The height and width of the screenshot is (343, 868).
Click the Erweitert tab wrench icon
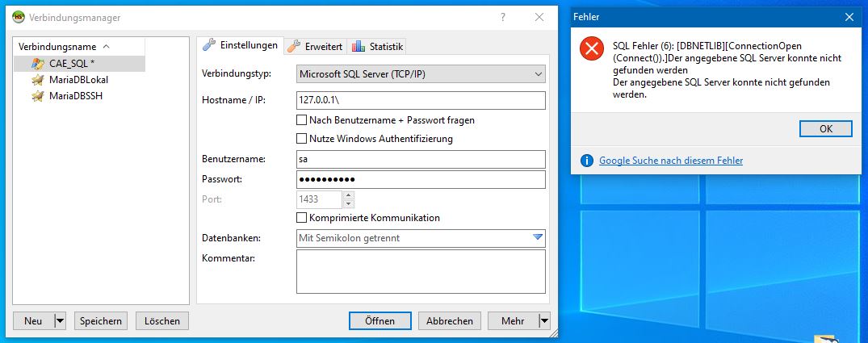click(x=294, y=47)
